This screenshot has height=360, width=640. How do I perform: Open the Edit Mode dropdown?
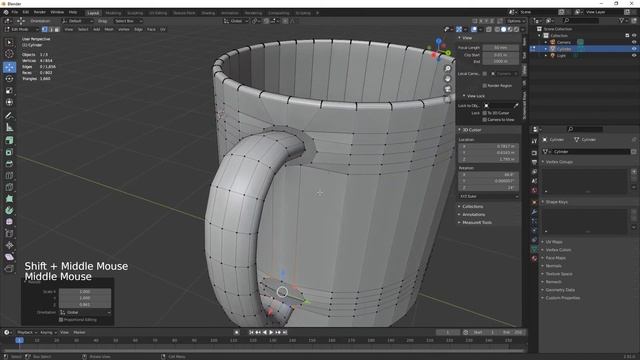click(x=22, y=29)
